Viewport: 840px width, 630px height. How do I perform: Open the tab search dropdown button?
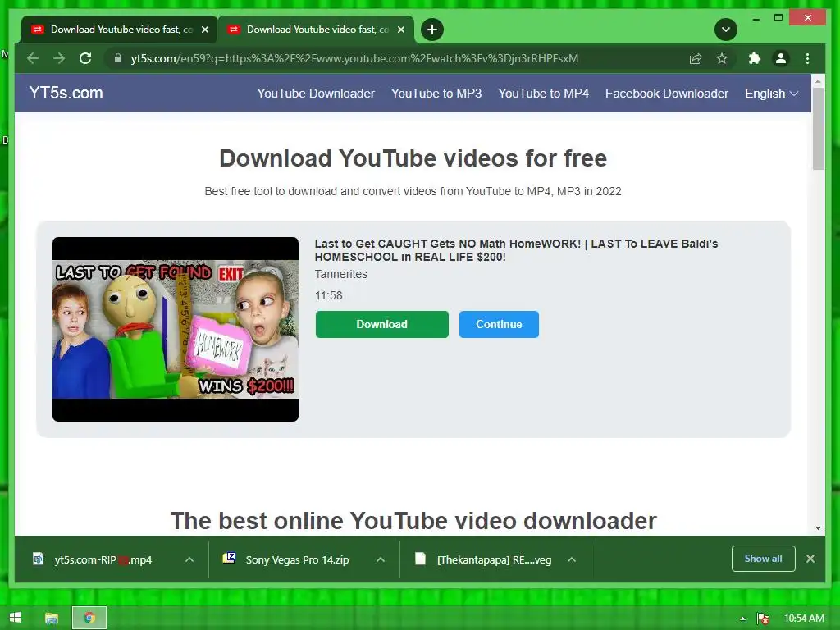pos(726,30)
